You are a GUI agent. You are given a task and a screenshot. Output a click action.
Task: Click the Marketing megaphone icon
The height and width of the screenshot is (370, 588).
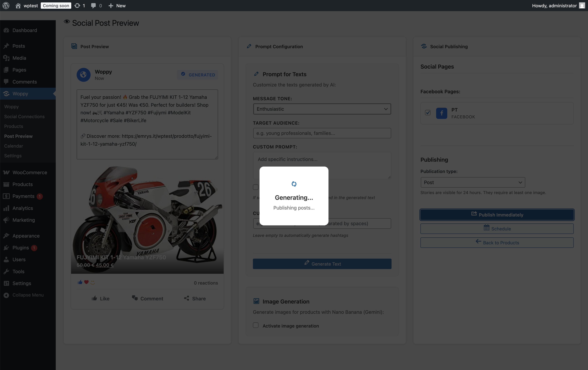pyautogui.click(x=6, y=220)
